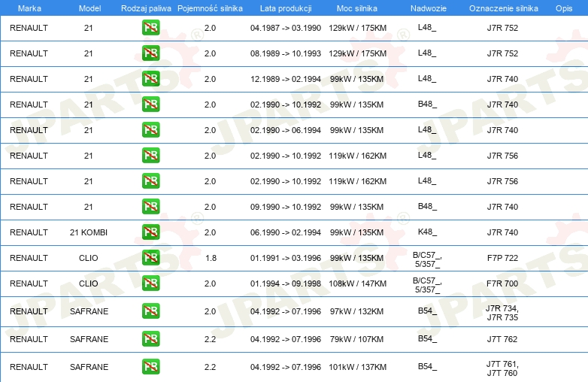
Task: Click the 2.2 capacity cell in the J7T 762 row
Action: pyautogui.click(x=210, y=339)
